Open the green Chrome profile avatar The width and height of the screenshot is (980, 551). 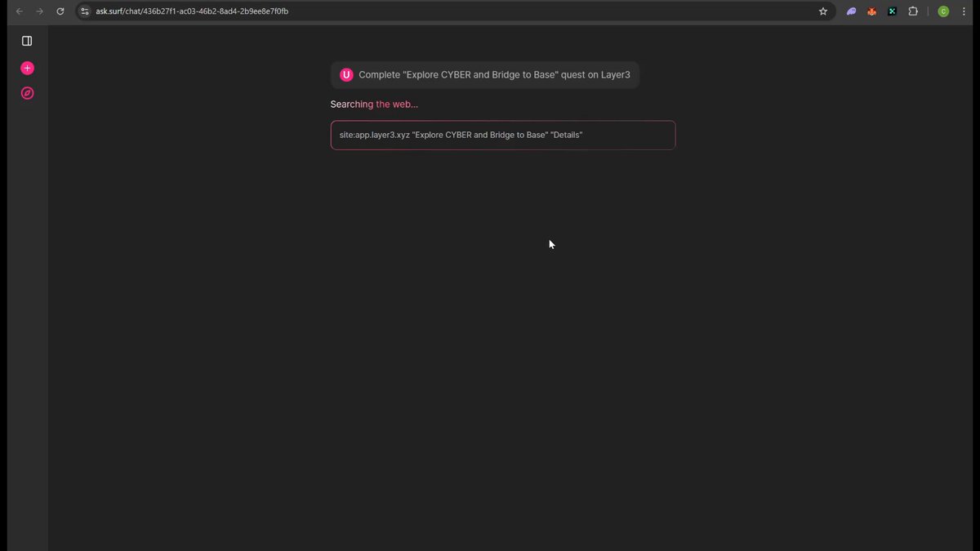(943, 11)
